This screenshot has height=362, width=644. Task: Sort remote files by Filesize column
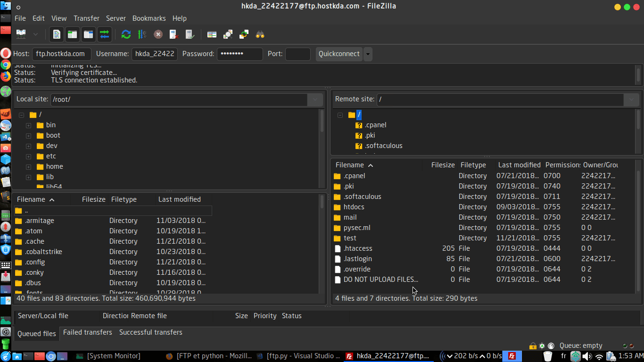click(443, 165)
